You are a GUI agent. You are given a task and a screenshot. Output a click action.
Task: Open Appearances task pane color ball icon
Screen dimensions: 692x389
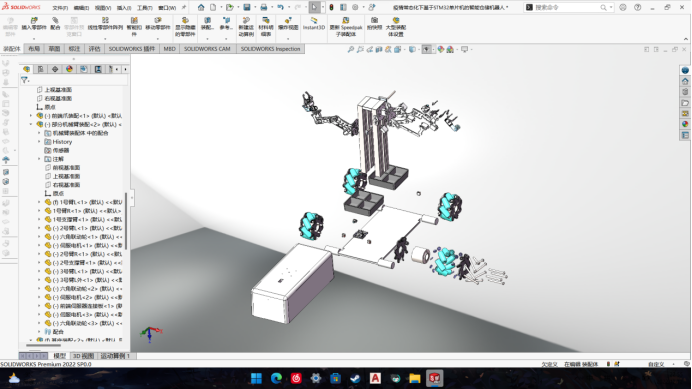[x=685, y=124]
